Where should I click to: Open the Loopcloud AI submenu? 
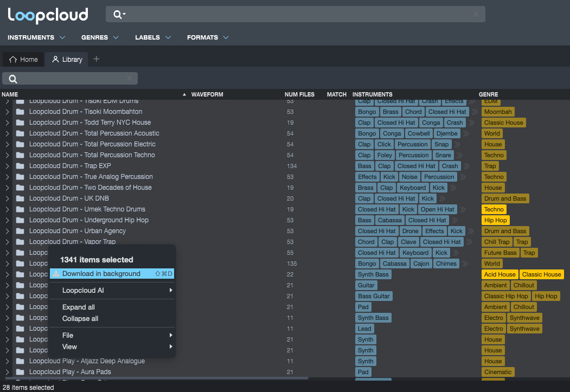point(112,290)
